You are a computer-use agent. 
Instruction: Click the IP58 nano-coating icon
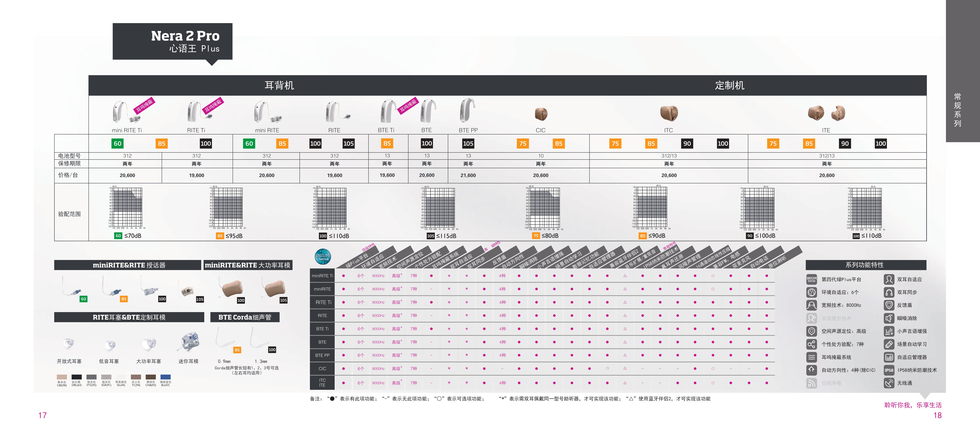point(889,370)
